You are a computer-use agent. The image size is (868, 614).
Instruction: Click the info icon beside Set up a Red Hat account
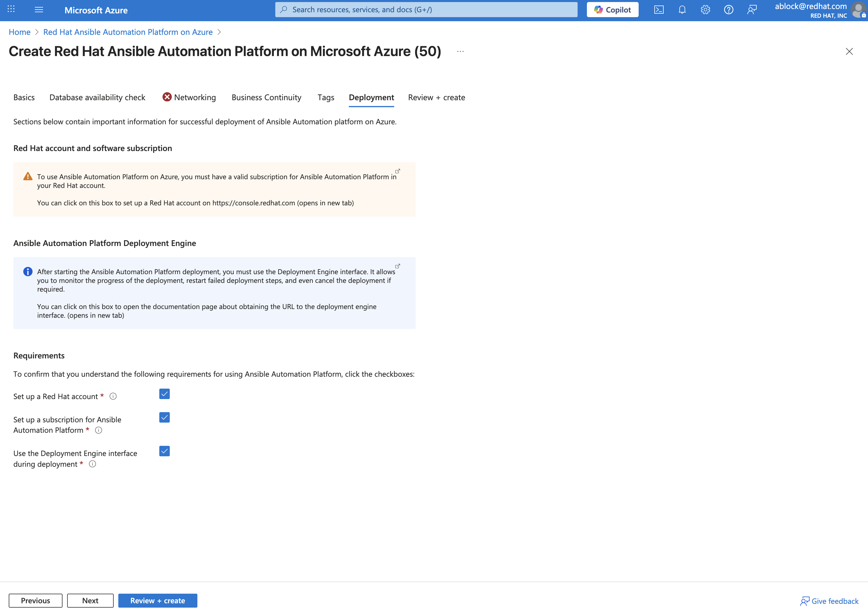pyautogui.click(x=112, y=396)
